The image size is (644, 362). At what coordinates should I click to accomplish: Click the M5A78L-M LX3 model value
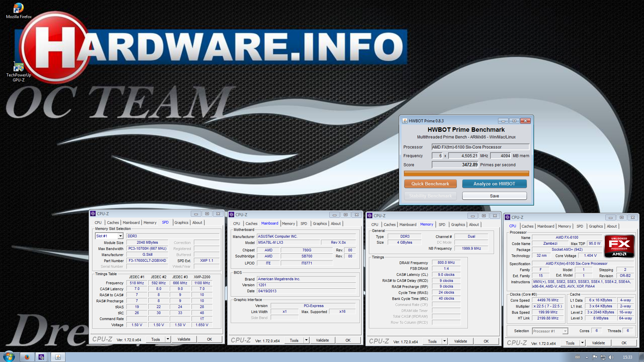[288, 242]
